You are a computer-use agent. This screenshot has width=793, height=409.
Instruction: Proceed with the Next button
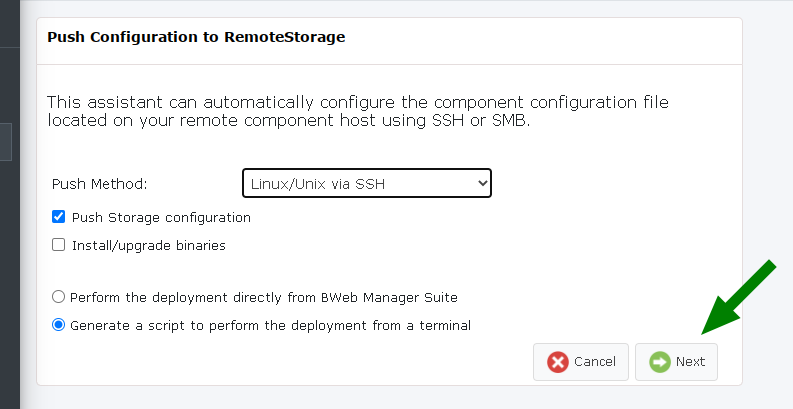tap(676, 362)
